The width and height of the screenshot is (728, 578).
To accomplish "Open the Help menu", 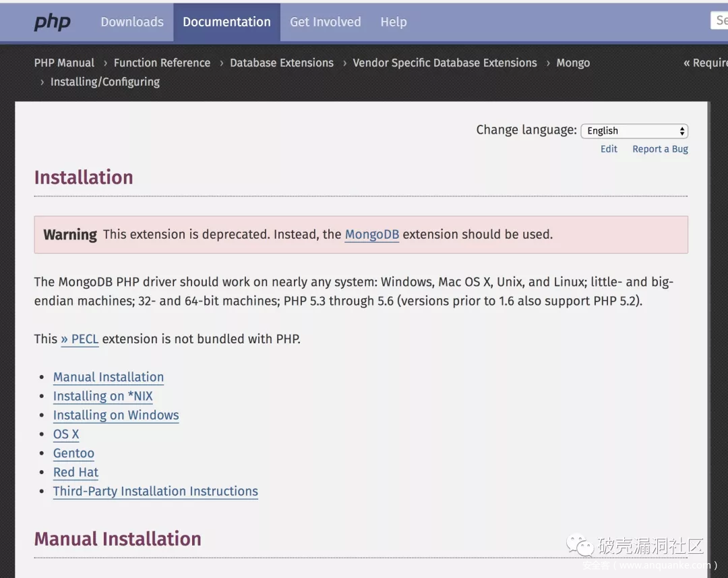I will 394,22.
